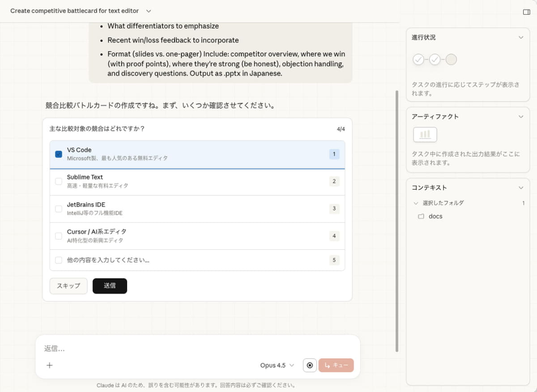The image size is (537, 392).
Task: Click the first completed progress step
Action: point(418,59)
